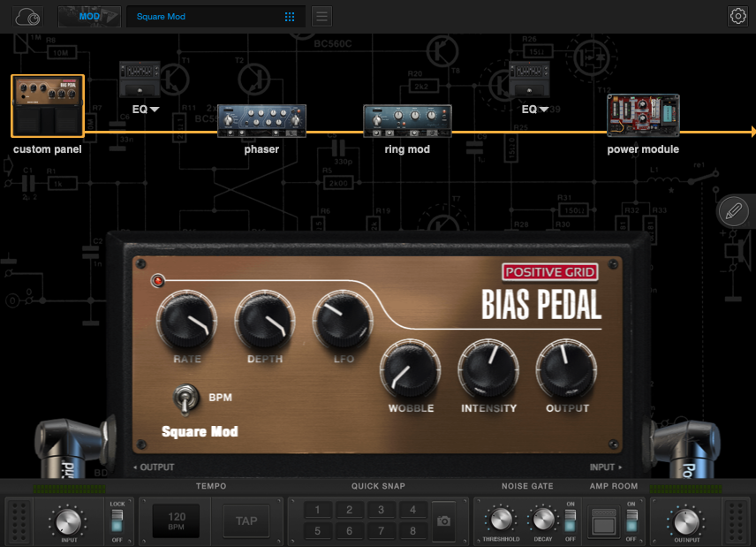The height and width of the screenshot is (547, 756).
Task: Select the ring mod module
Action: click(x=407, y=121)
